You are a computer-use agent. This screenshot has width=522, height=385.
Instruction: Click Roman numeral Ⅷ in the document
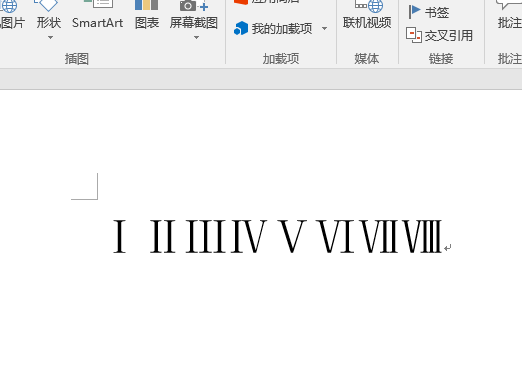pos(422,236)
